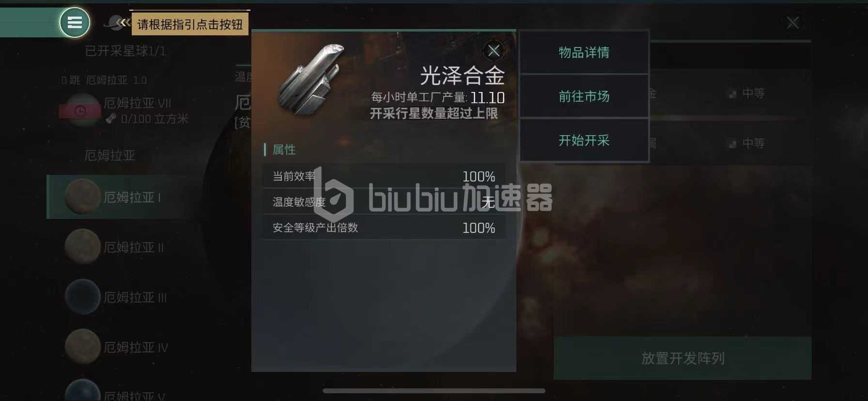Viewport: 868px width, 401px height.
Task: Click the 当前效率 100% attribute row
Action: click(x=384, y=176)
